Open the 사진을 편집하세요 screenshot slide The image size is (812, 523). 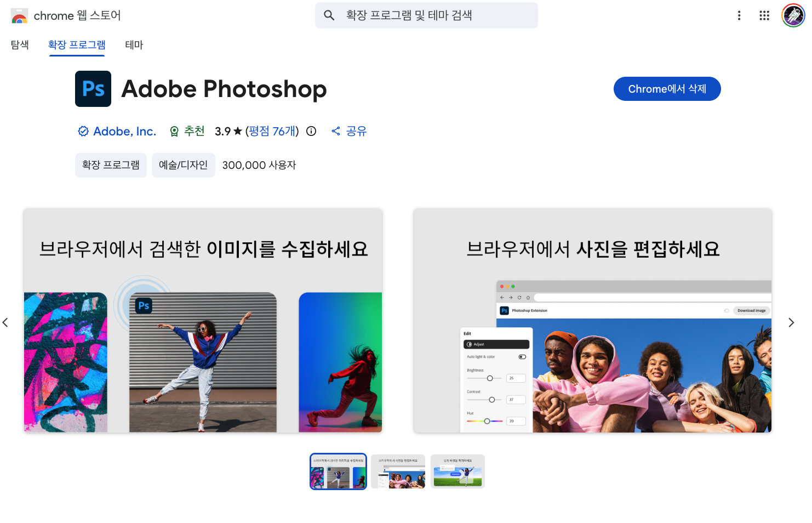tap(592, 321)
